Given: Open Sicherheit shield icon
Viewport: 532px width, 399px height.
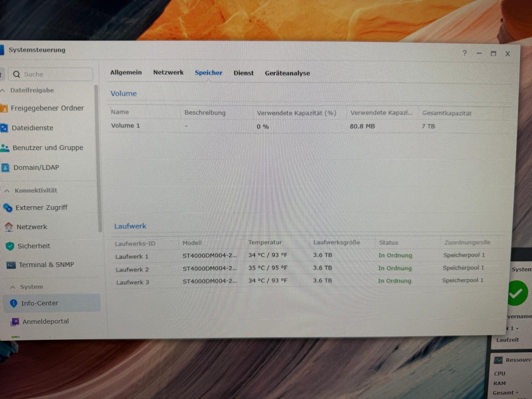Looking at the screenshot, I should [10, 246].
